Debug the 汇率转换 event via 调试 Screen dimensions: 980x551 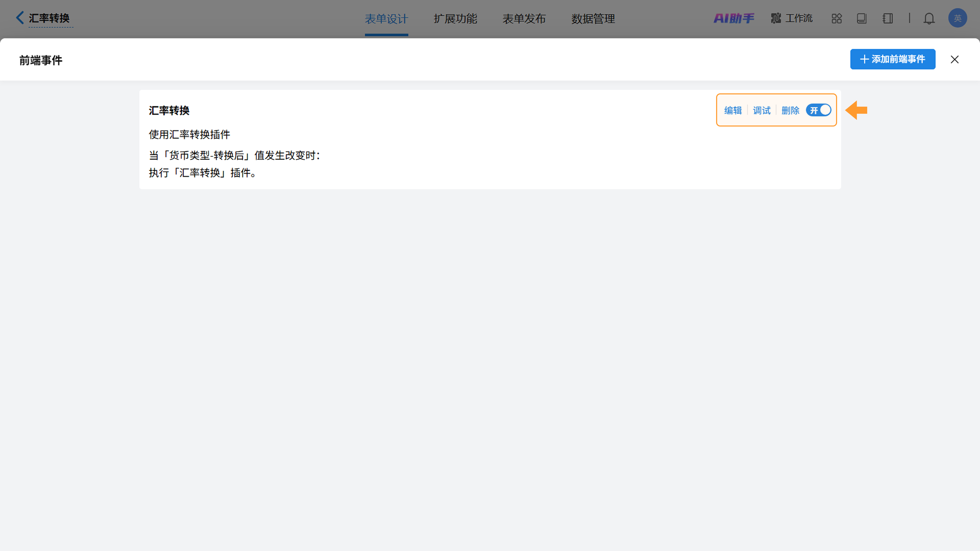(x=762, y=110)
